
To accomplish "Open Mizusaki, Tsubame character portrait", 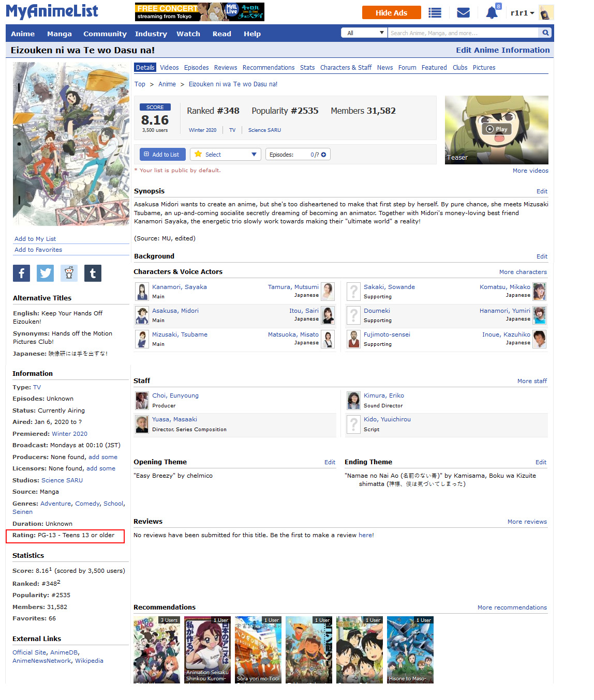I will click(x=142, y=339).
